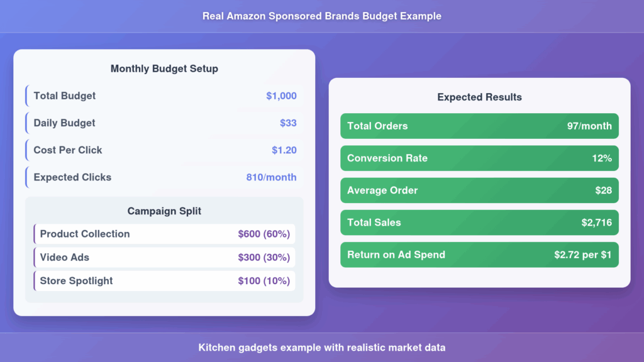Click the $1,000 total budget amount

(x=281, y=96)
